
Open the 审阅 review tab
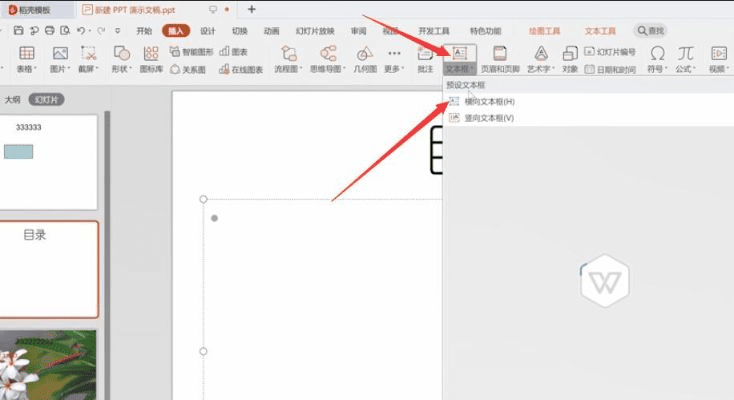(x=359, y=31)
